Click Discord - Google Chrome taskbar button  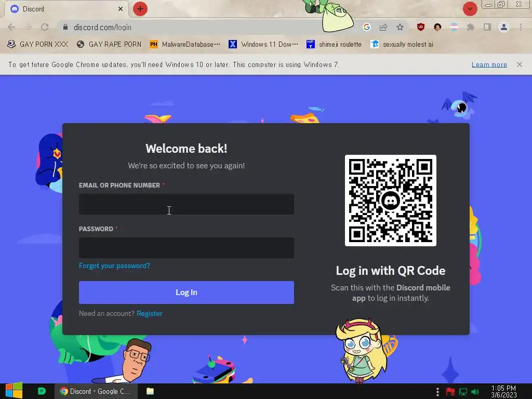tap(96, 391)
